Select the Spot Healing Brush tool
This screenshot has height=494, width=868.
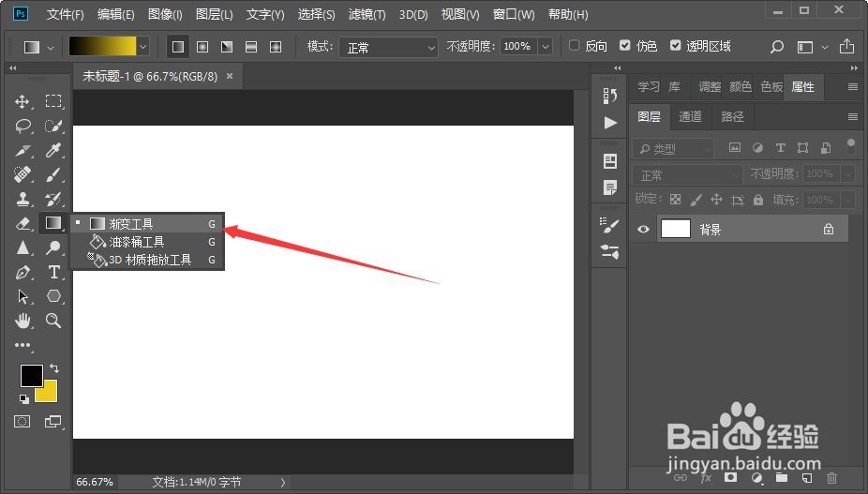pyautogui.click(x=22, y=174)
